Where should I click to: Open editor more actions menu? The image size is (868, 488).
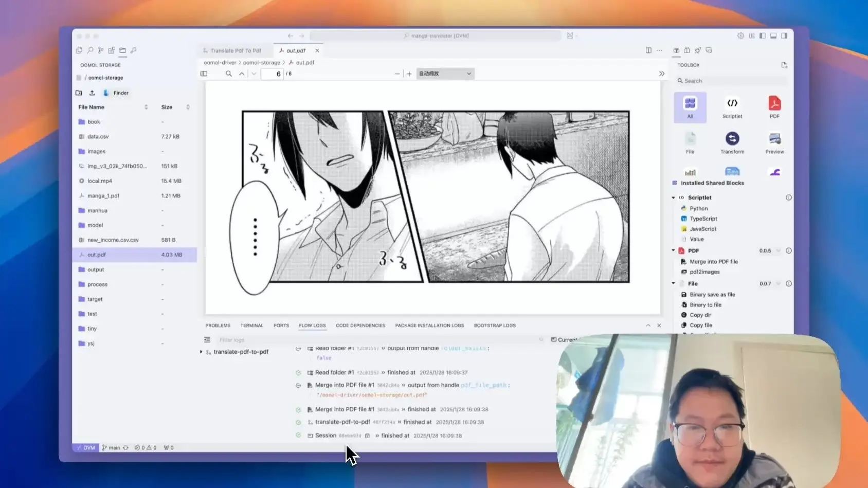click(x=659, y=50)
